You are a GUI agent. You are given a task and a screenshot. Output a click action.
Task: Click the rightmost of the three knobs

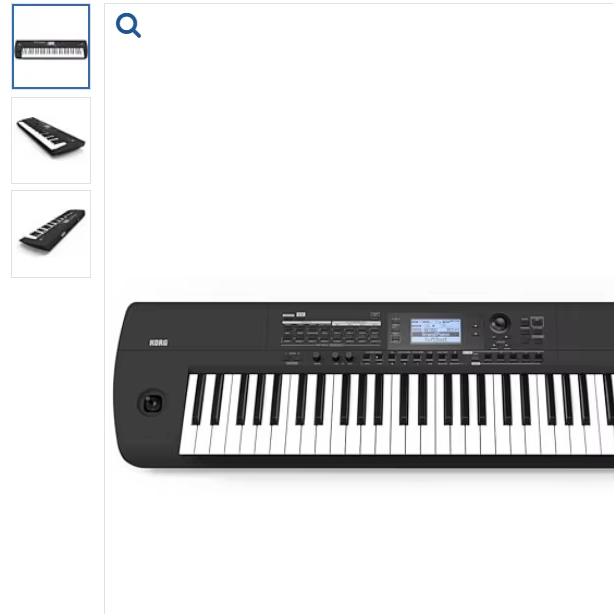coord(349,357)
